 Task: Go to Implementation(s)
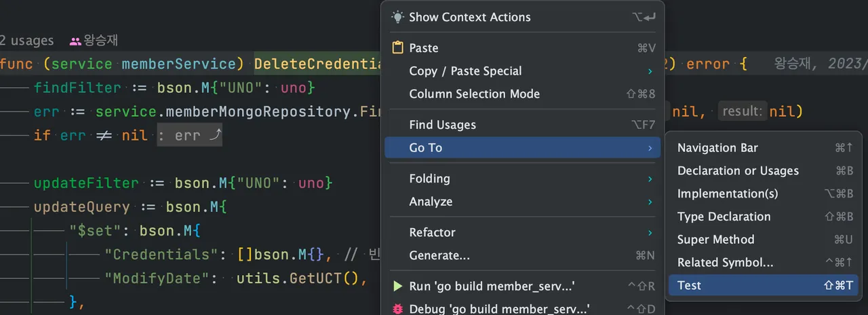click(x=728, y=194)
